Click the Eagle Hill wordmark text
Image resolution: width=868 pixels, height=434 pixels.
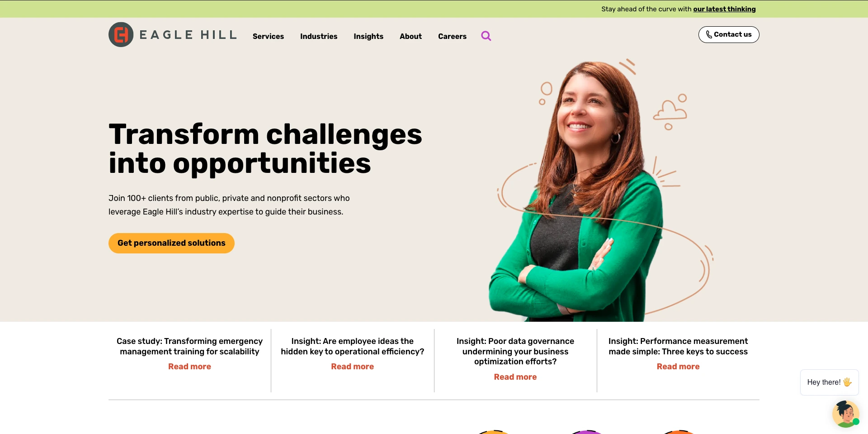pos(188,35)
